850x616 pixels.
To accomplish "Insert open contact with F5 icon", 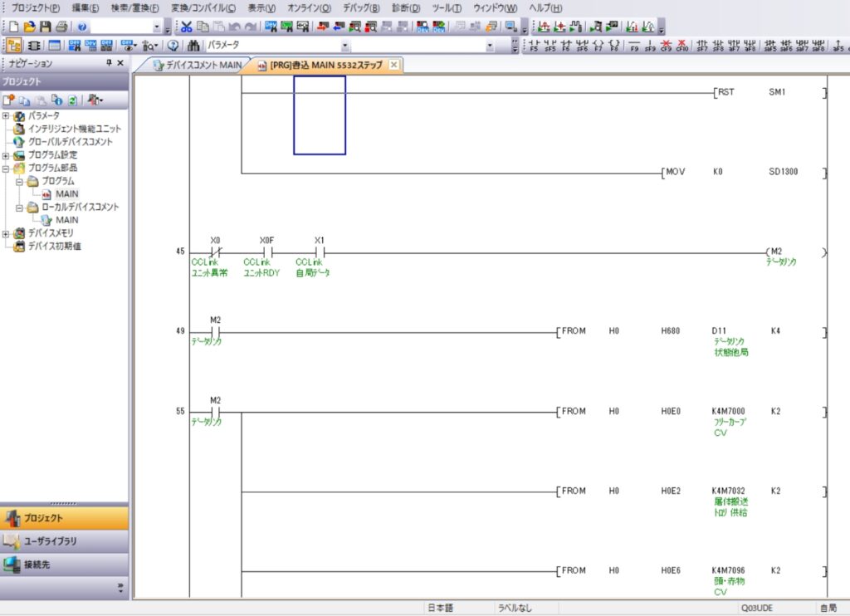I will click(534, 46).
